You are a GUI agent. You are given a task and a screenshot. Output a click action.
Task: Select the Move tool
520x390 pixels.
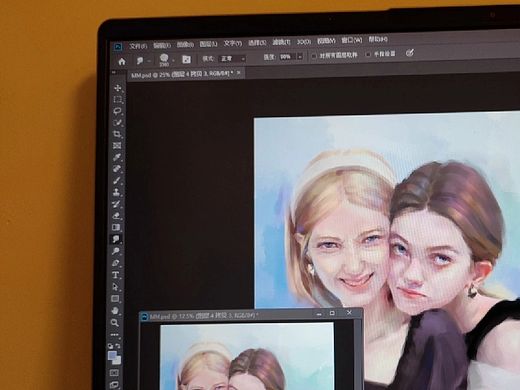(x=117, y=88)
